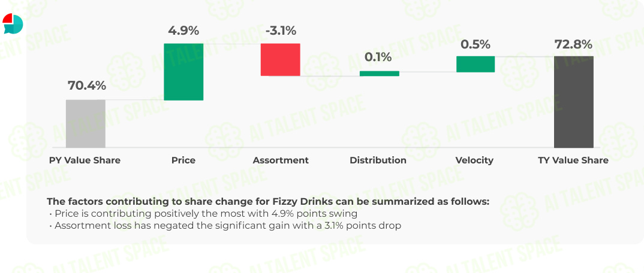Click the thin green Distribution bar
The height and width of the screenshot is (273, 644).
380,74
